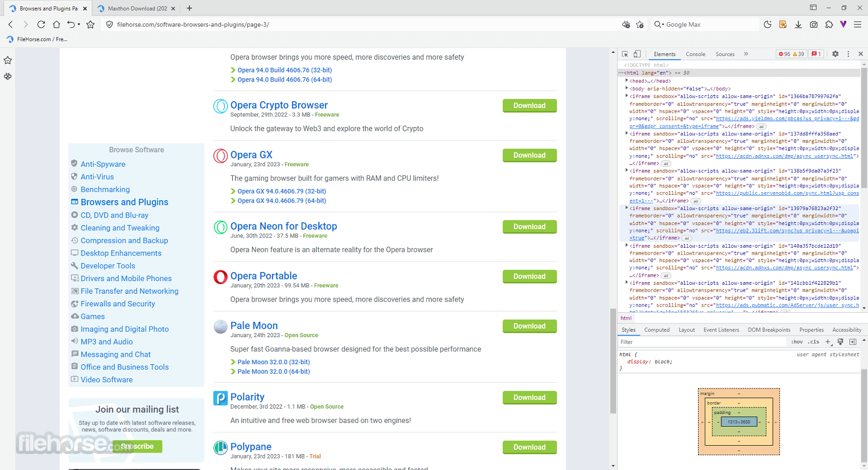
Task: Expand iframe node with id 13979a76823a2f32
Action: click(x=627, y=208)
